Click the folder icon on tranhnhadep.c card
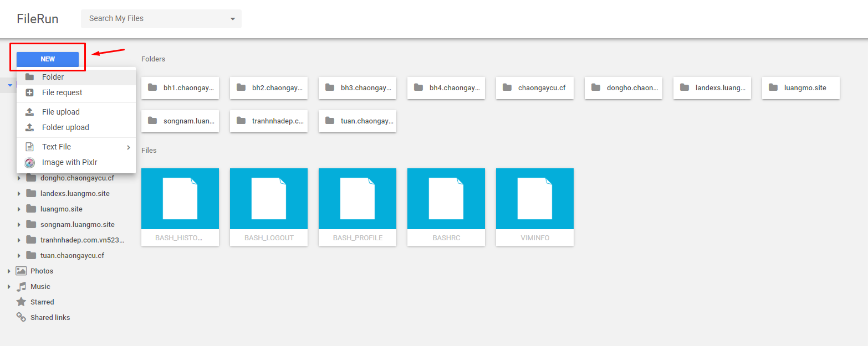Screen dimensions: 868x346 click(241, 121)
